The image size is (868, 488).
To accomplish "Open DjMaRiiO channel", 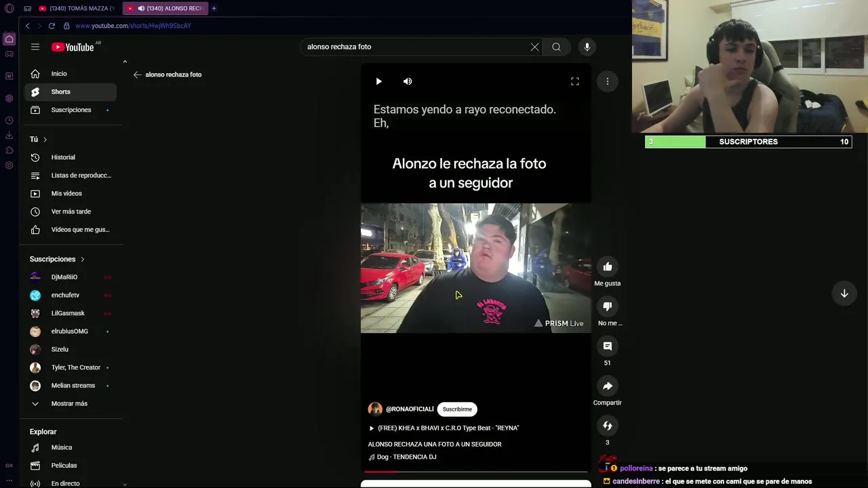I will (71, 277).
